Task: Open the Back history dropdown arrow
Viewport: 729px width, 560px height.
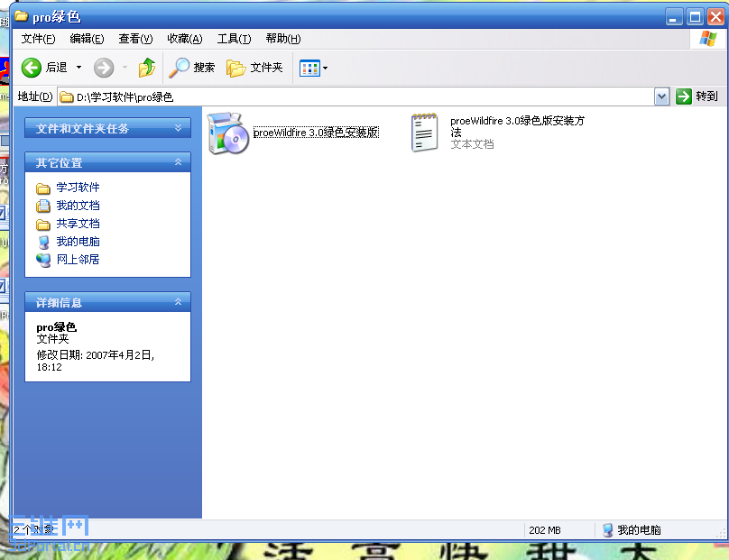Action: (x=79, y=68)
